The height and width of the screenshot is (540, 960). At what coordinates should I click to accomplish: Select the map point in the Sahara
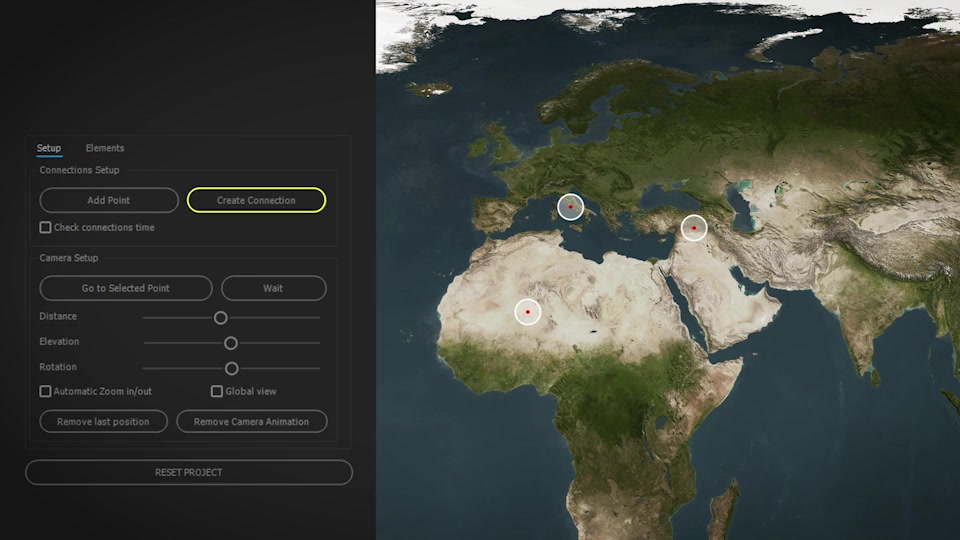pos(528,312)
